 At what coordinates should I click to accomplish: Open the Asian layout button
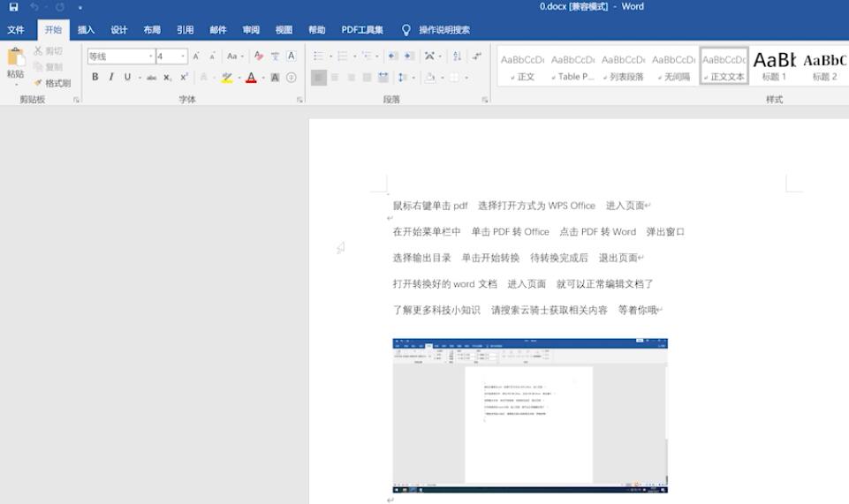430,56
